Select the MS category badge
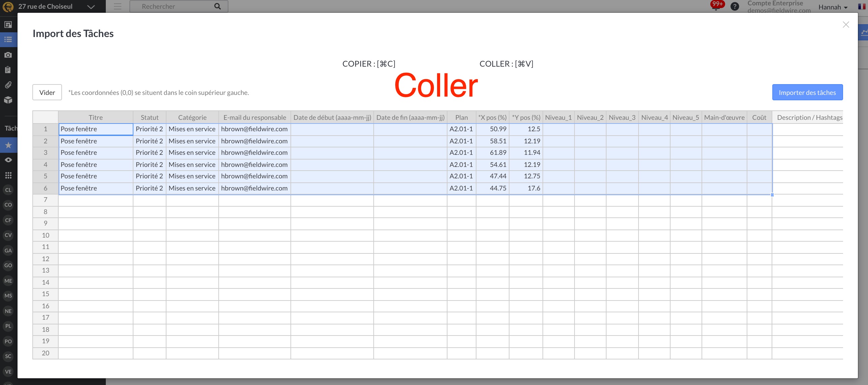This screenshot has height=385, width=868. [8, 295]
